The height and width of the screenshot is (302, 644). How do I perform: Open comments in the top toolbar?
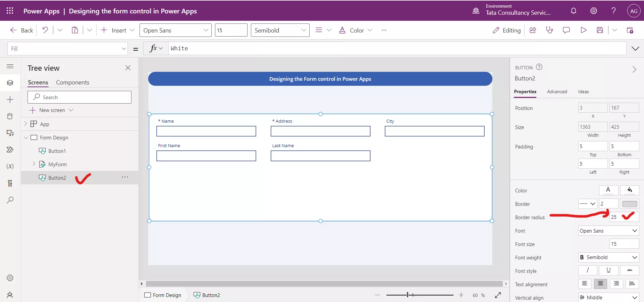[566, 30]
